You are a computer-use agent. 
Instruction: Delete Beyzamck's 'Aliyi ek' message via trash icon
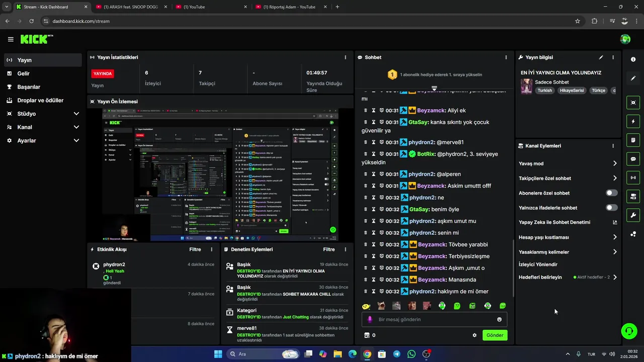click(x=365, y=110)
